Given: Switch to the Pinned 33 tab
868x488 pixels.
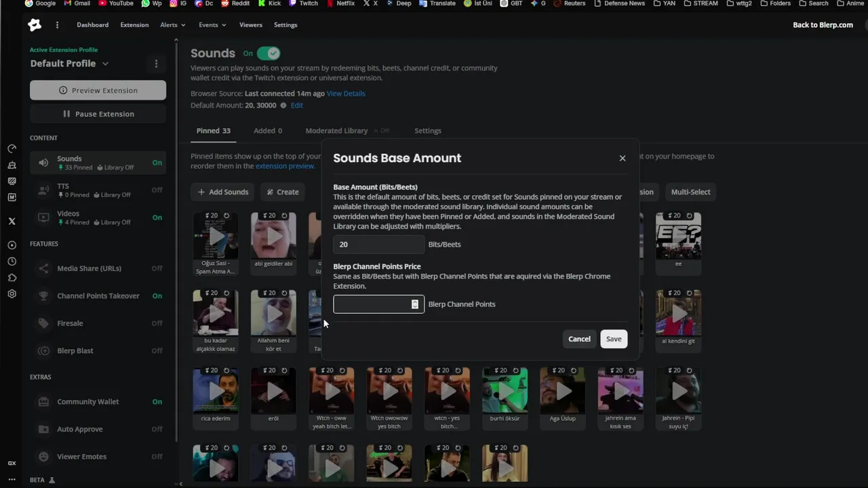Looking at the screenshot, I should pos(214,131).
